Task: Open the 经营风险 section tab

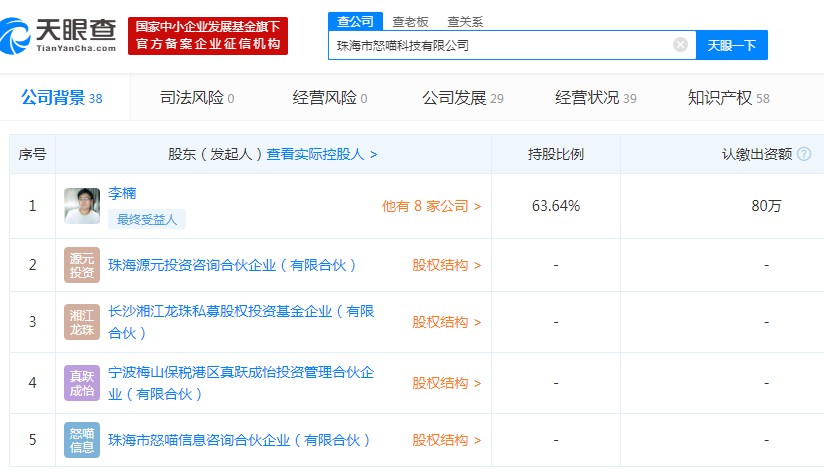Action: point(330,98)
